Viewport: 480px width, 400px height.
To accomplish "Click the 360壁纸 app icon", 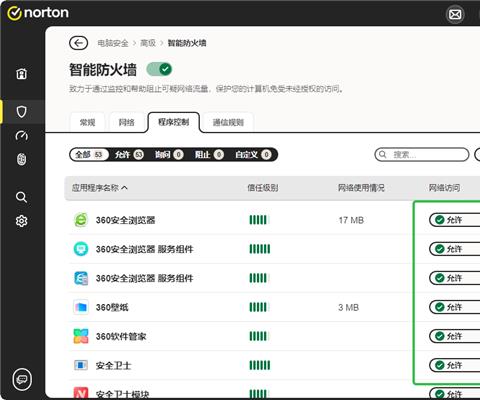I will (x=81, y=307).
